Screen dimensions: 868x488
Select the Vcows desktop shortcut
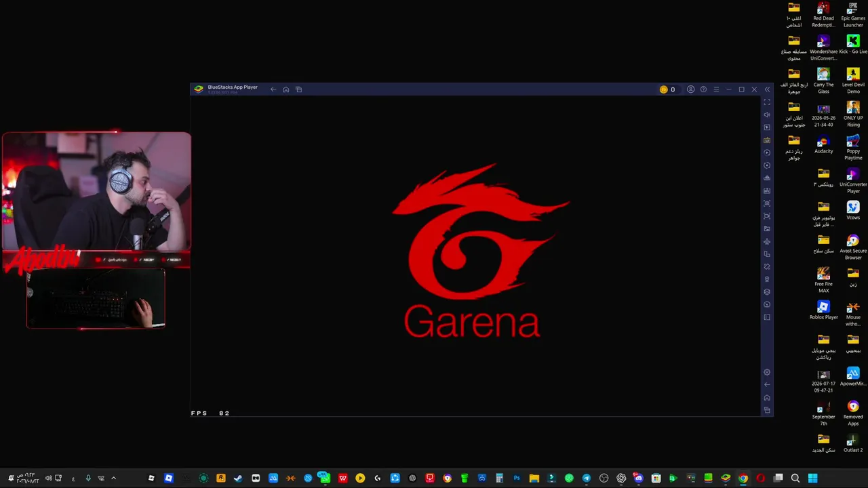tap(853, 211)
